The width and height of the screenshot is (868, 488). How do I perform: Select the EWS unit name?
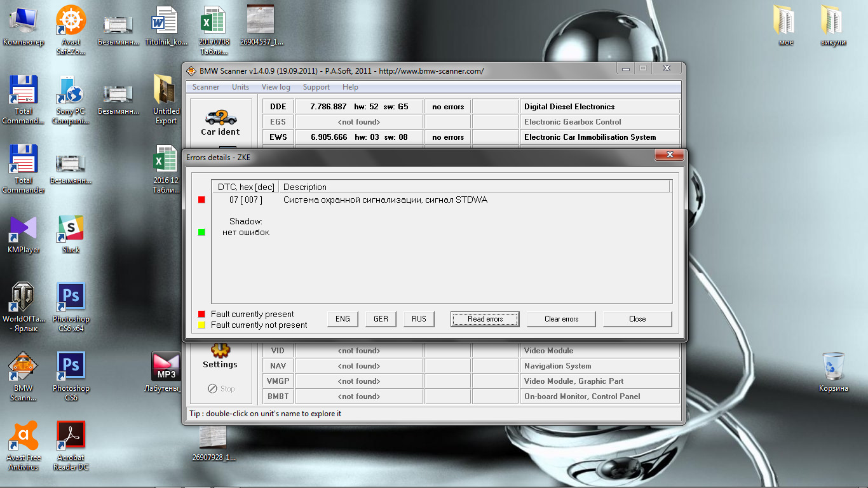point(278,137)
